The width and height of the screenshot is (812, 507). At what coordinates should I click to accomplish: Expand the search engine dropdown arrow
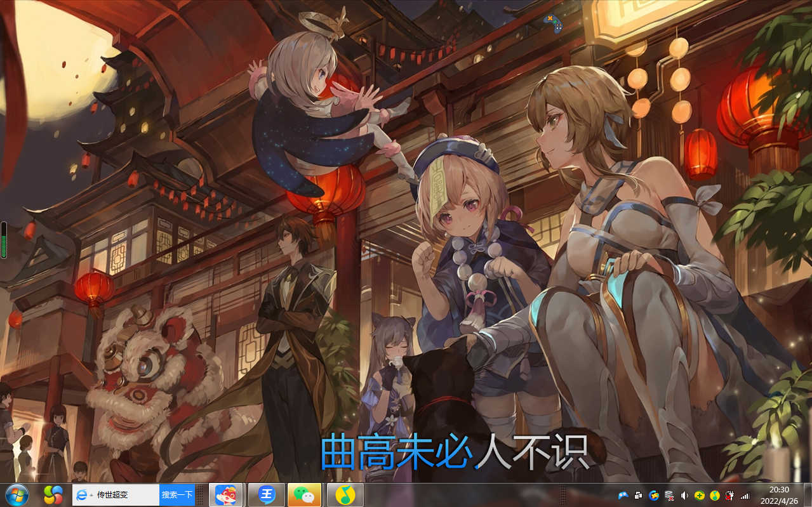click(x=91, y=495)
